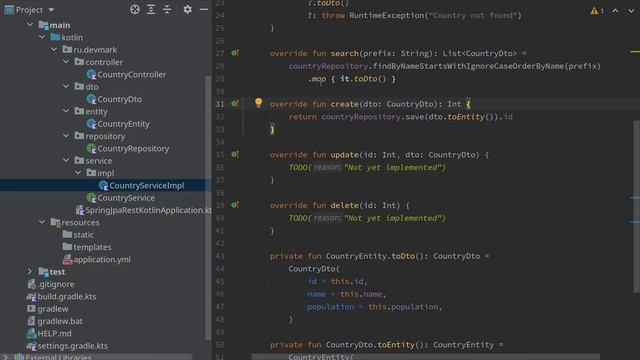Click the Expand All icon in Project panel
The width and height of the screenshot is (640, 360).
(x=151, y=9)
